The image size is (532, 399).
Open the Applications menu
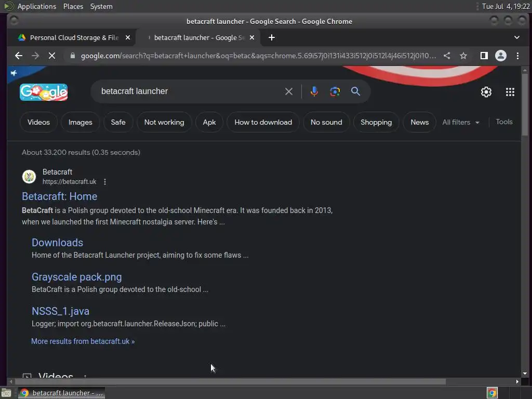(x=37, y=6)
